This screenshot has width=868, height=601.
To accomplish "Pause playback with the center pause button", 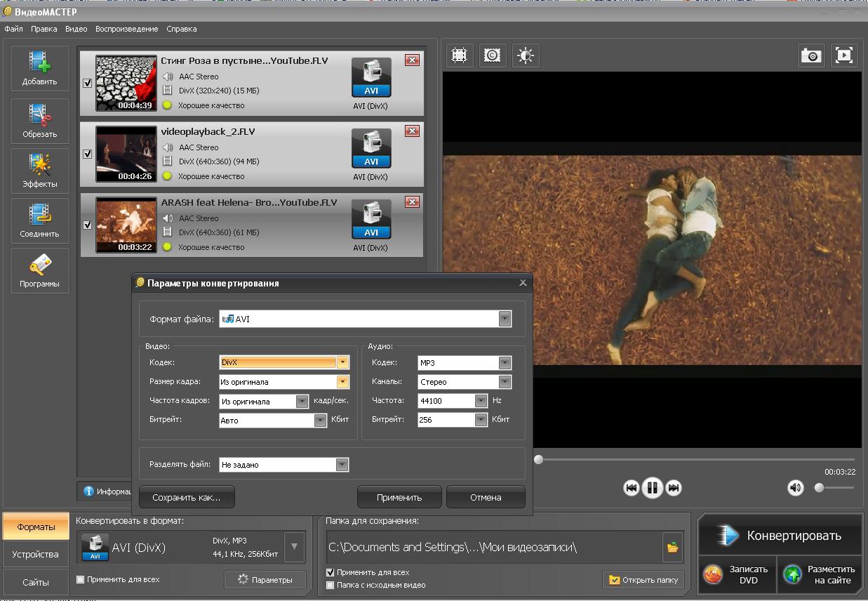I will pos(652,487).
